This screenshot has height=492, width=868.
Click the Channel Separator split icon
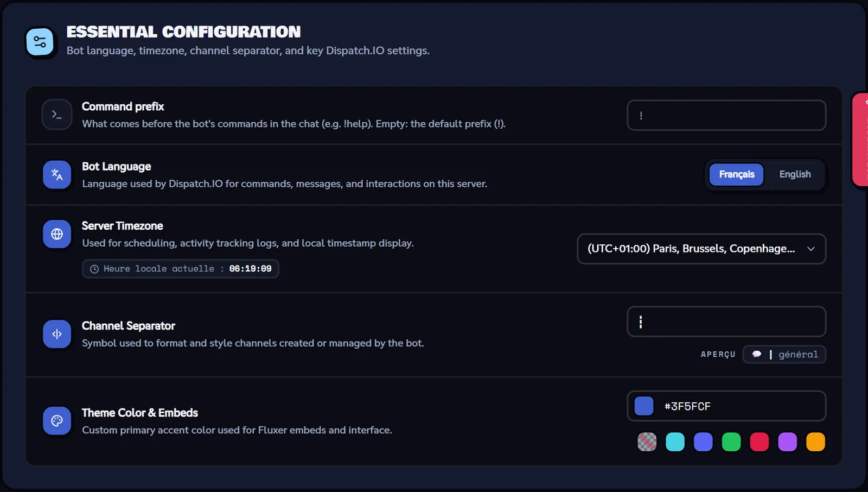57,334
